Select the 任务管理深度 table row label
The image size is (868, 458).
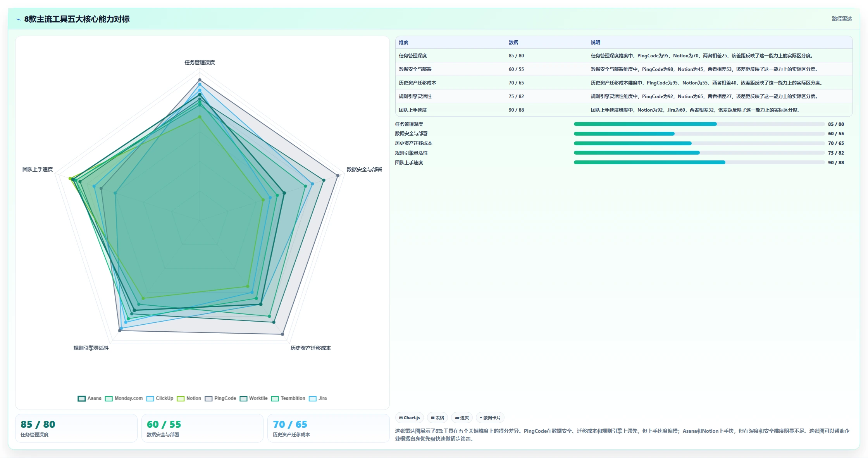[x=413, y=56]
